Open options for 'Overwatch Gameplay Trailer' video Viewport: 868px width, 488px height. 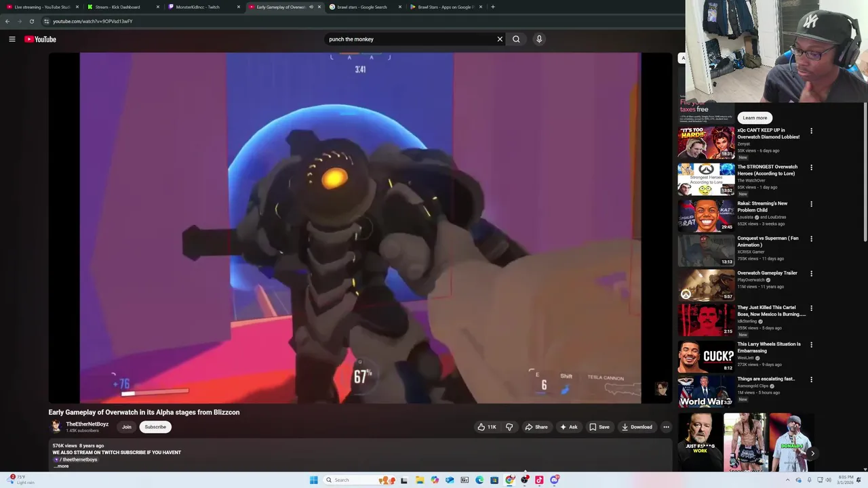click(811, 274)
